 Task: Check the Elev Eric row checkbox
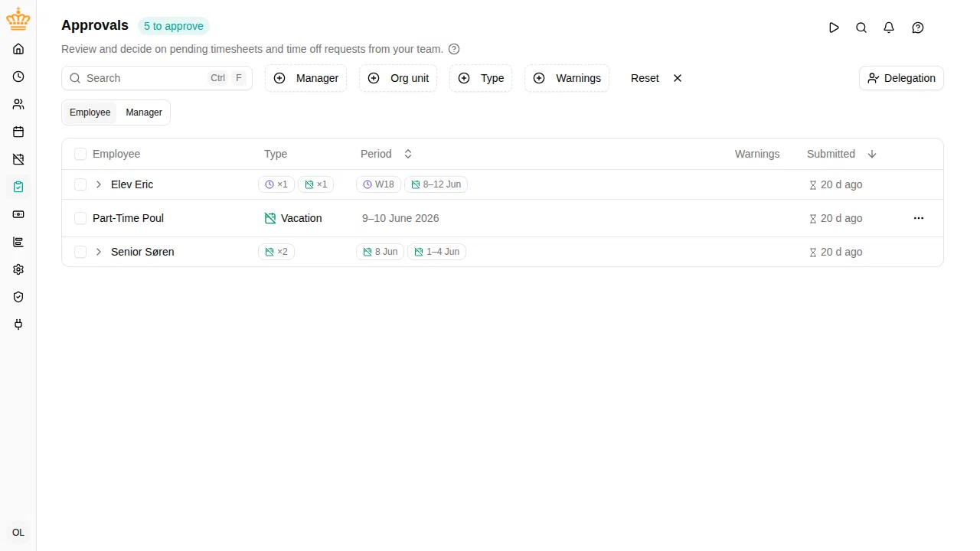point(80,184)
